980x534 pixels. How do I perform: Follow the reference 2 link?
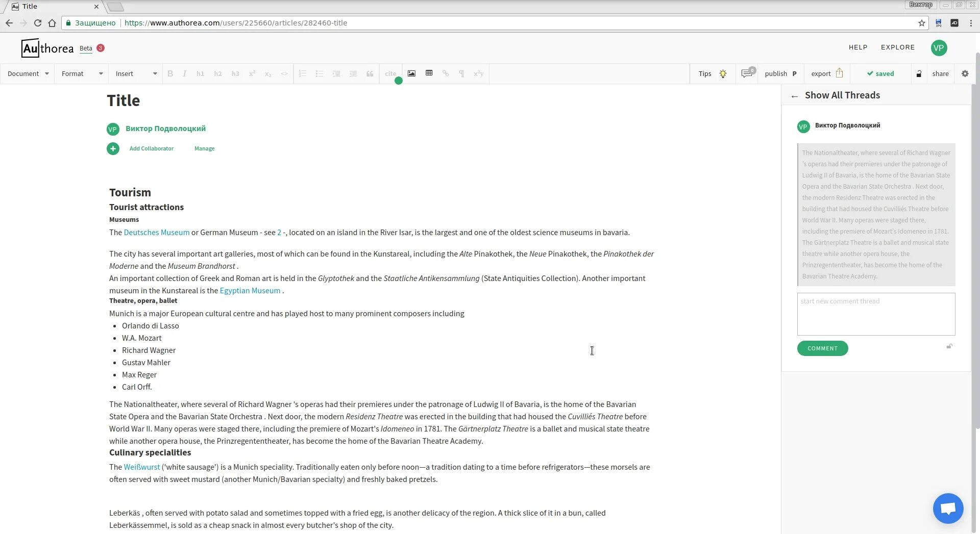click(279, 232)
